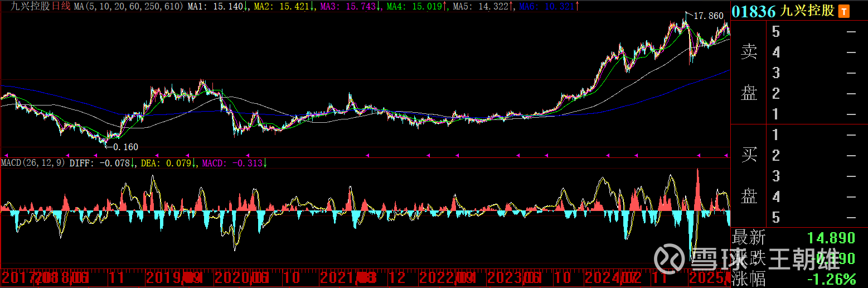This screenshot has width=868, height=288.
Task: Click the 17.860 high price label
Action: point(708,16)
